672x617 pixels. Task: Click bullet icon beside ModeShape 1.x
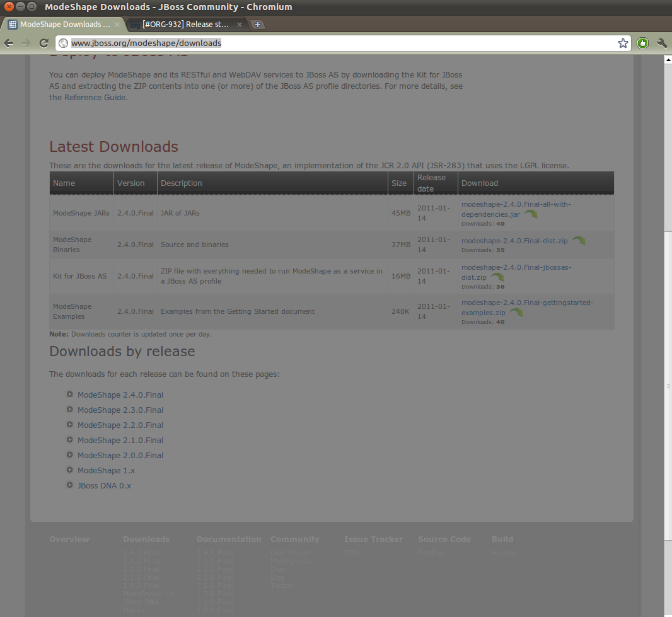point(69,470)
